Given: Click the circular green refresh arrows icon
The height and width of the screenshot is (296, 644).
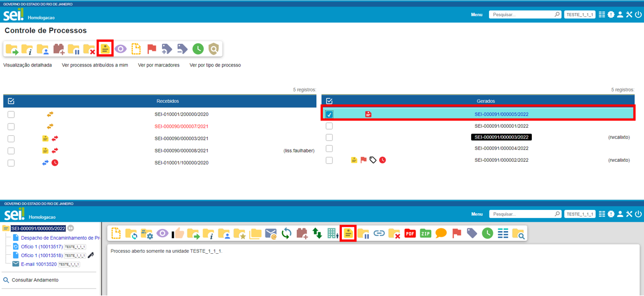Looking at the screenshot, I should [x=287, y=234].
